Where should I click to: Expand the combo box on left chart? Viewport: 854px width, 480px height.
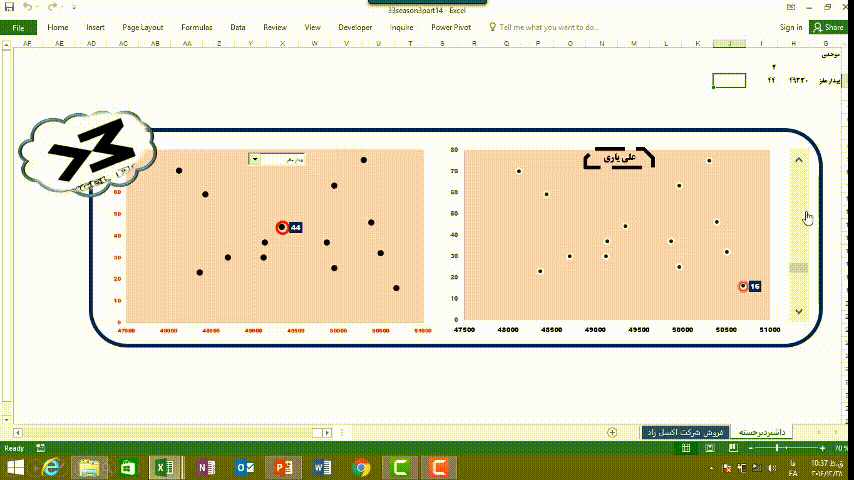coord(254,158)
